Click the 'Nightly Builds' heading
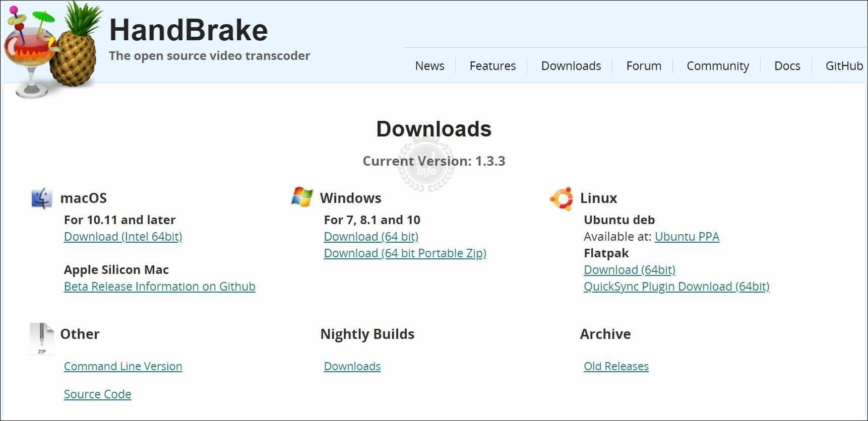The height and width of the screenshot is (421, 868). (367, 334)
